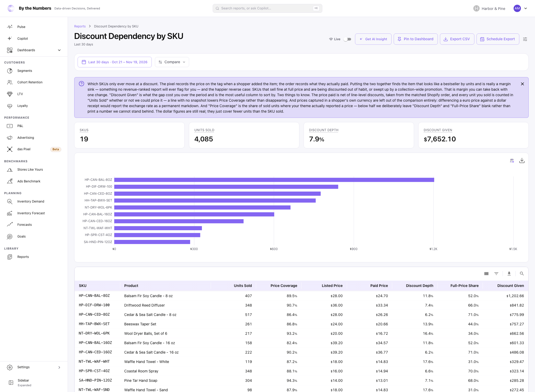The width and height of the screenshot is (535, 392).
Task: Click the Inventory Demand icon
Action: [x=10, y=201]
